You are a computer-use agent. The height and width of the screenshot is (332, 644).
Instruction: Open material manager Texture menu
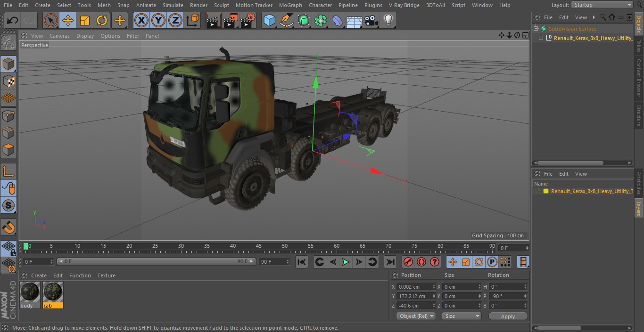pos(106,275)
